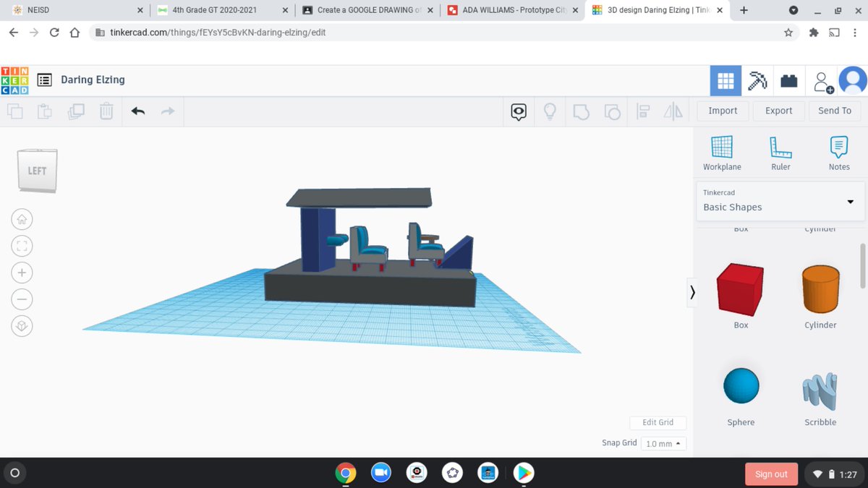Click the Sign out button
868x488 pixels.
[x=771, y=474]
